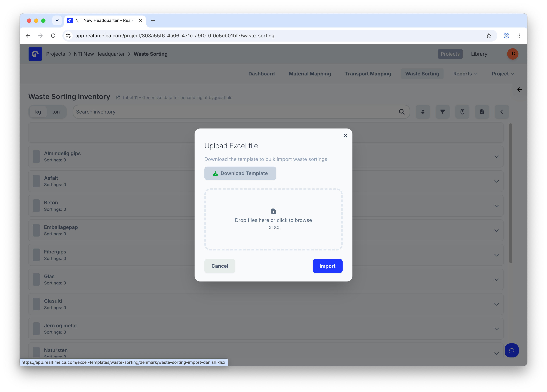This screenshot has width=547, height=392.
Task: Click the Jern og metal item title
Action: 60,325
